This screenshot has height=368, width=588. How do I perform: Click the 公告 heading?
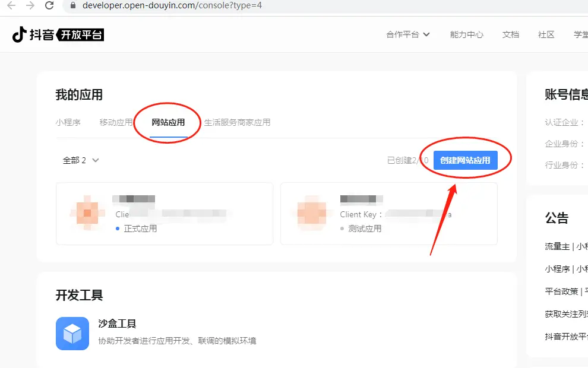(557, 218)
